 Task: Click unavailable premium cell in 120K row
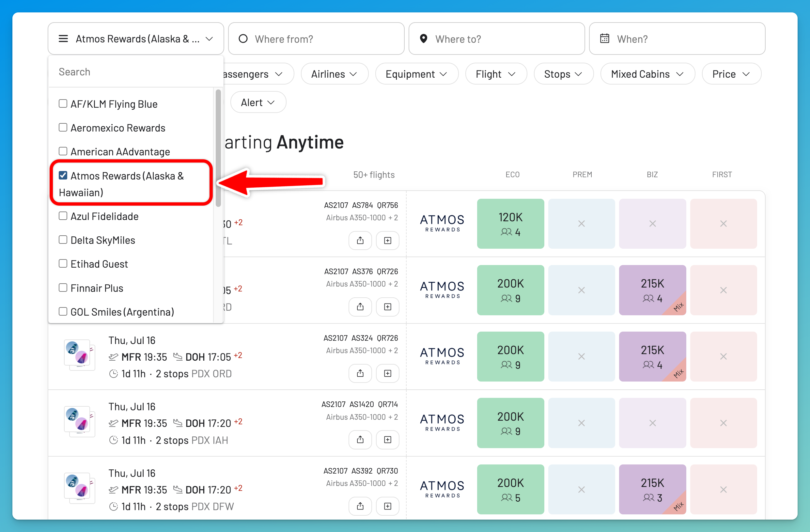tap(581, 224)
